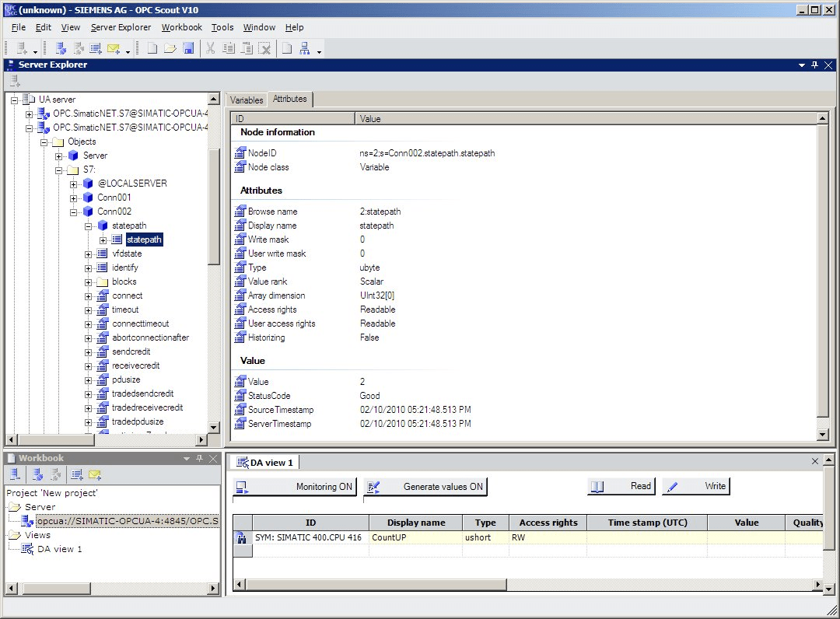Image resolution: width=840 pixels, height=619 pixels.
Task: Save the project with the floppy disk icon
Action: pos(188,49)
